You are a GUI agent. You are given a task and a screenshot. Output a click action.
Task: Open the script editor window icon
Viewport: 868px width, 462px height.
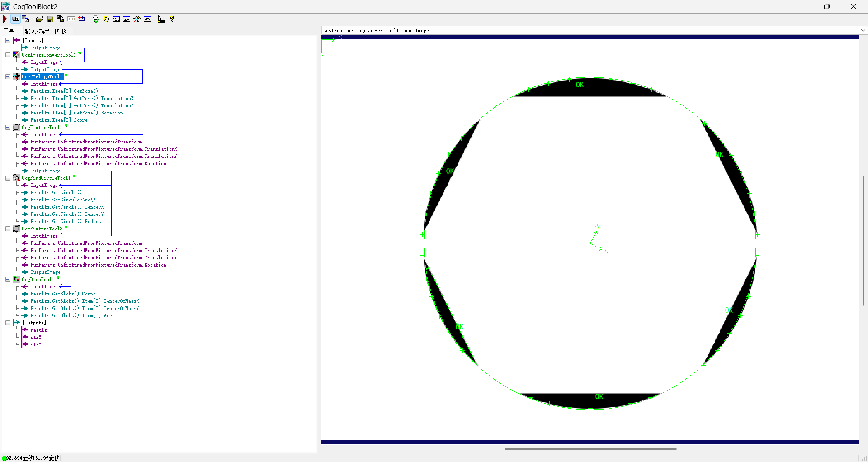(x=127, y=19)
